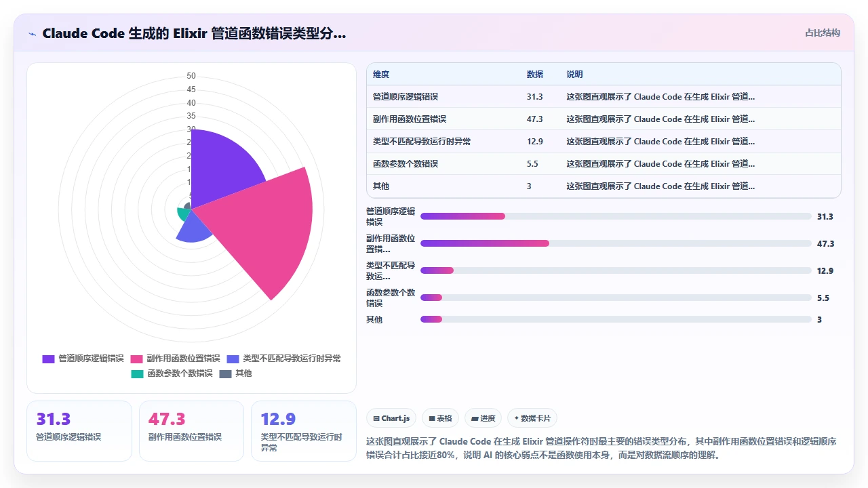Click the 副作用函数位置错... progress bar

616,243
